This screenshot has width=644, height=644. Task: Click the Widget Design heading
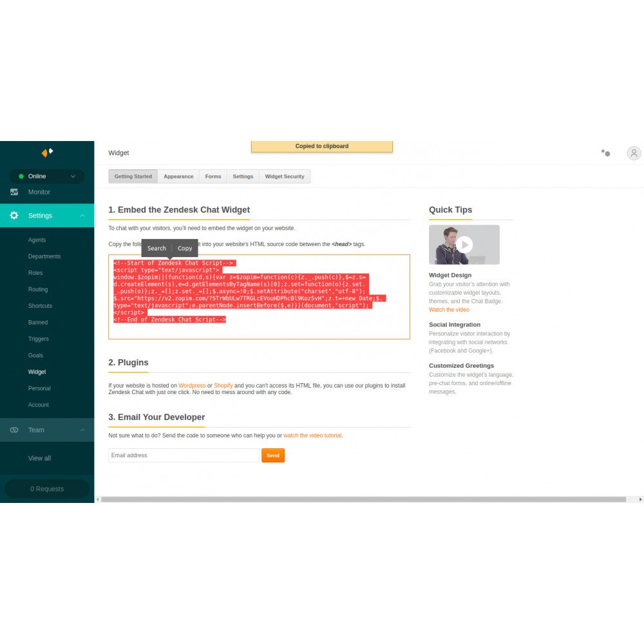coord(450,275)
